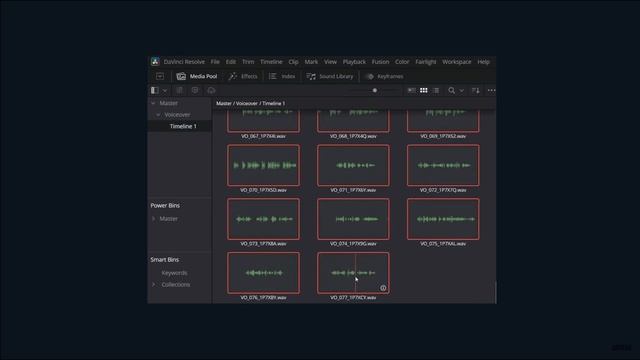The height and width of the screenshot is (360, 640).
Task: Open the Mark menu
Action: click(x=311, y=62)
